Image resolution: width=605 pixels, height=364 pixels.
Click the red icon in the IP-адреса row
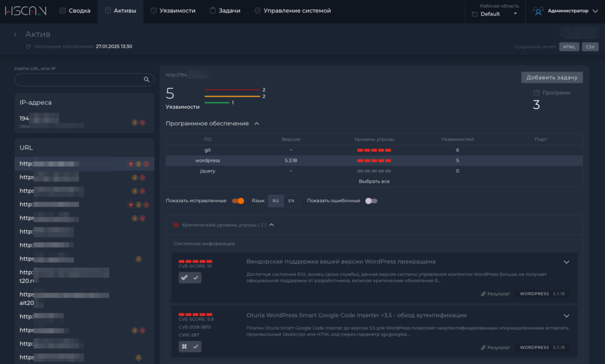[142, 122]
